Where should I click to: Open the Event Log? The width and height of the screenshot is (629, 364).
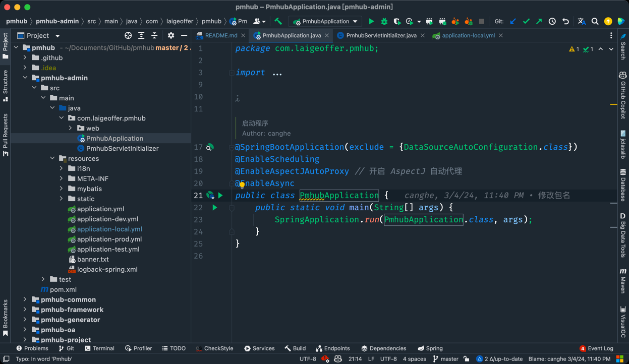pos(596,348)
